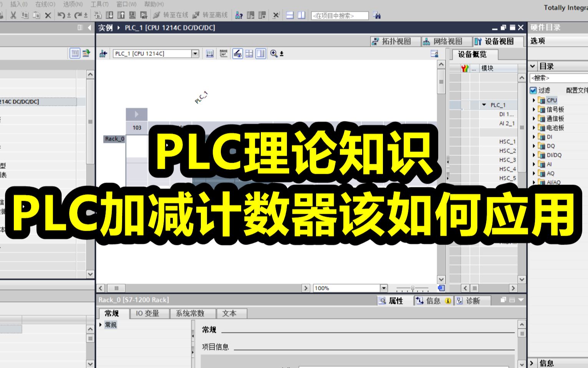The image size is (588, 368).
Task: Click the Copy icon in the toolbar
Action: [25, 15]
